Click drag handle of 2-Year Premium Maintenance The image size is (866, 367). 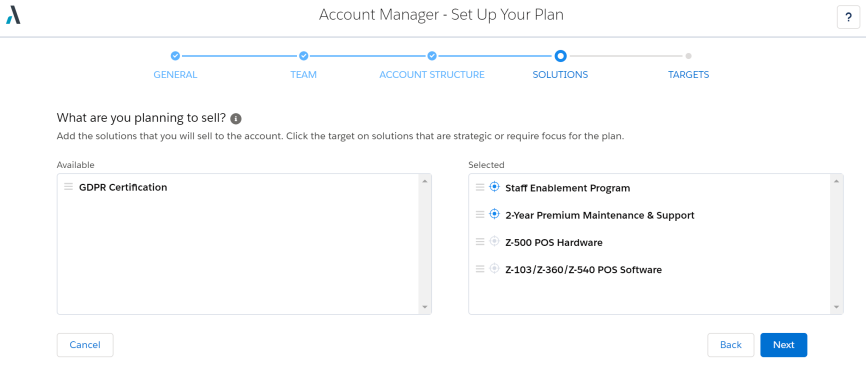tap(480, 214)
